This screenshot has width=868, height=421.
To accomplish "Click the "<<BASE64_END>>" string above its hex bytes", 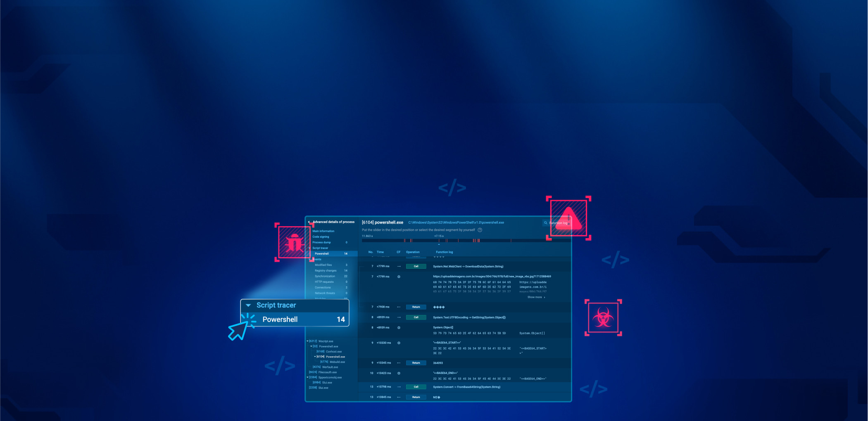I will point(445,373).
